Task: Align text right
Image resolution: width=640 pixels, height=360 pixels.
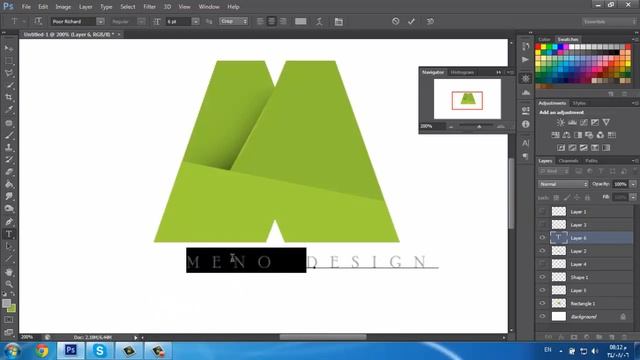Action: click(x=283, y=21)
